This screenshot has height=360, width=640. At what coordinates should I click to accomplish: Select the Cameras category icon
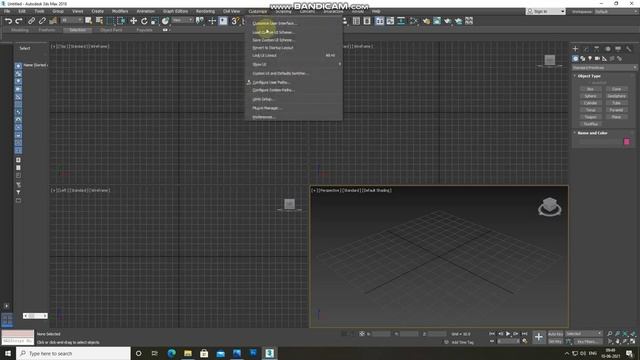tap(597, 59)
